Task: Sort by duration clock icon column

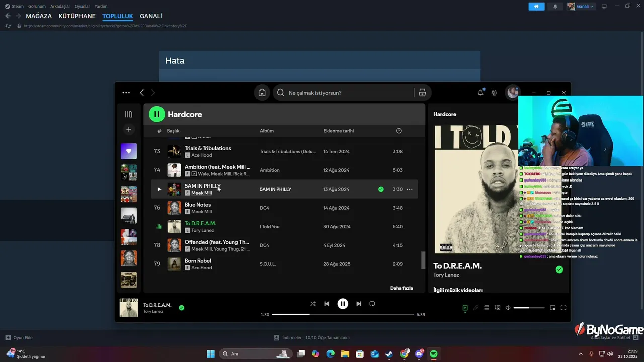Action: click(399, 131)
